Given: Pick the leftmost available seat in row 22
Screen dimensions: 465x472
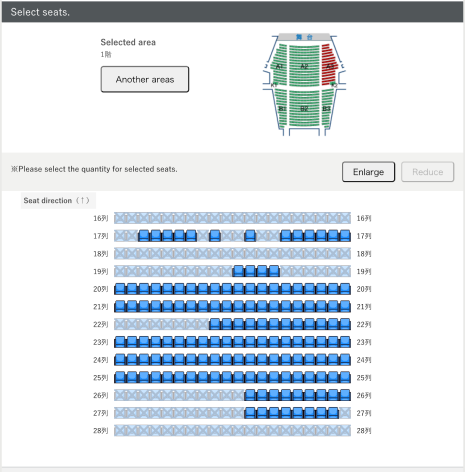Looking at the screenshot, I should [215, 324].
